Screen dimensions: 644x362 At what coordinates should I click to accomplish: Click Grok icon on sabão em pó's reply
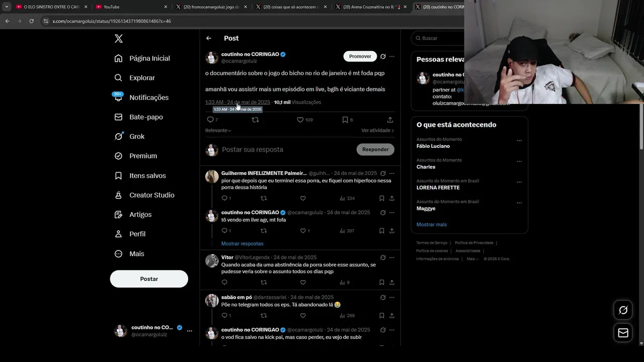[x=383, y=297]
